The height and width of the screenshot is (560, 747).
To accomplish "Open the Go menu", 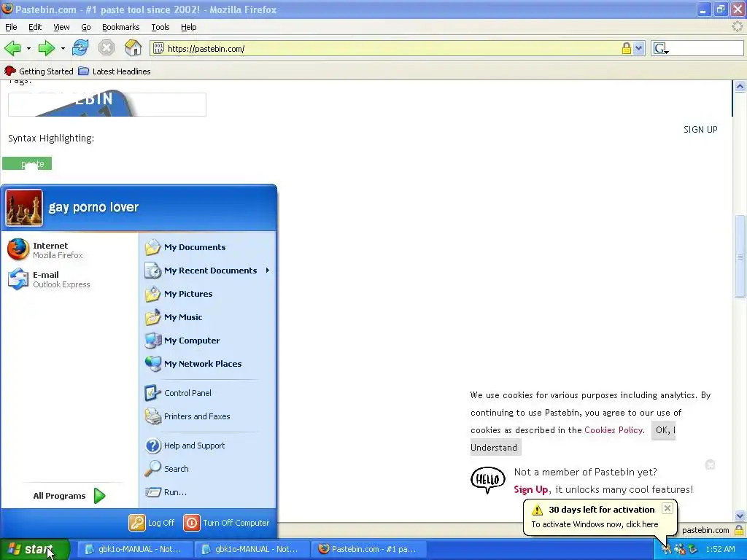I will [x=86, y=27].
